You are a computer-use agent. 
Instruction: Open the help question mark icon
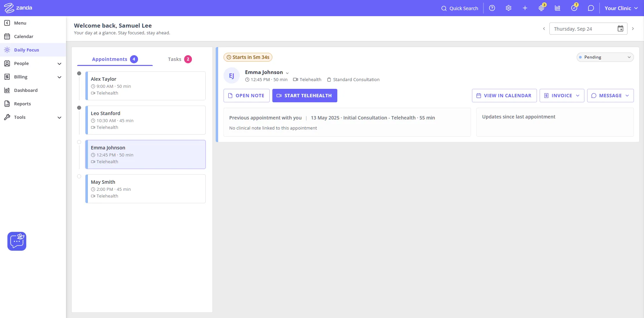click(x=492, y=8)
